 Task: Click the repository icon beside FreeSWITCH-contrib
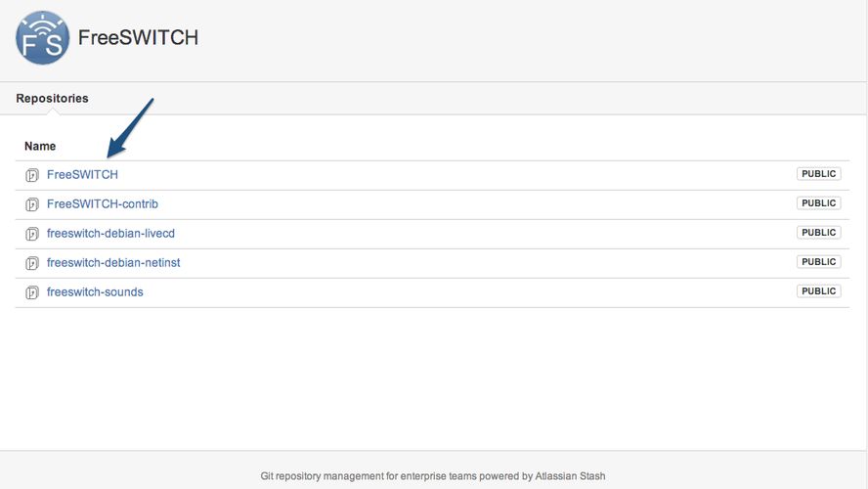pyautogui.click(x=31, y=204)
